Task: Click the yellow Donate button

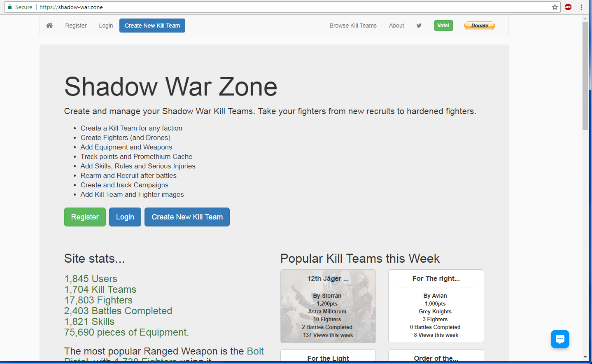Action: [480, 26]
